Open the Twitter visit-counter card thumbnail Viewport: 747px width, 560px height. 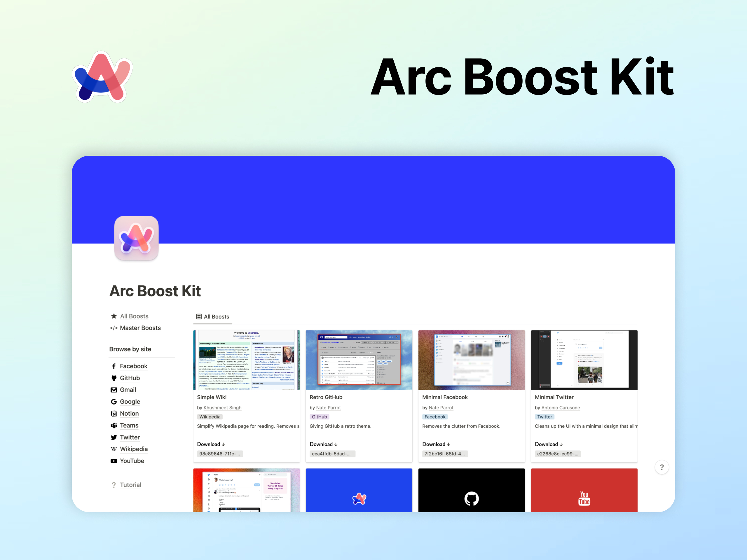247,490
